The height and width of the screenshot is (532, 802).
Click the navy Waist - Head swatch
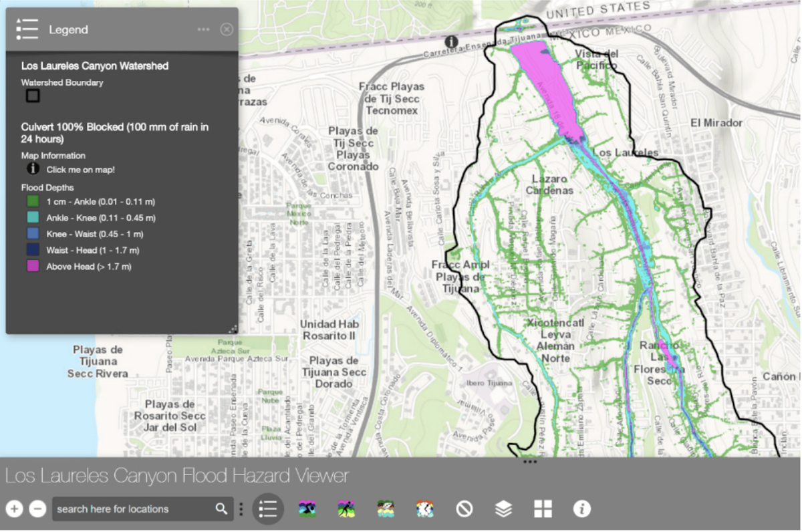point(33,250)
